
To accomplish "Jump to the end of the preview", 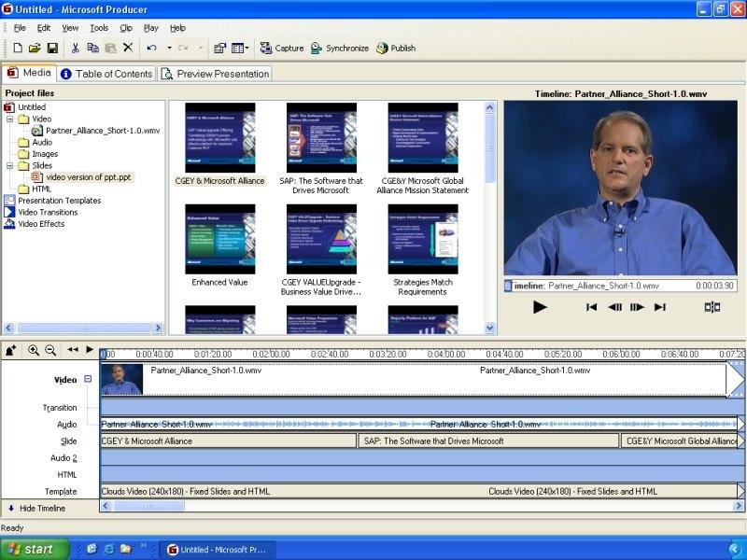I will tap(660, 307).
